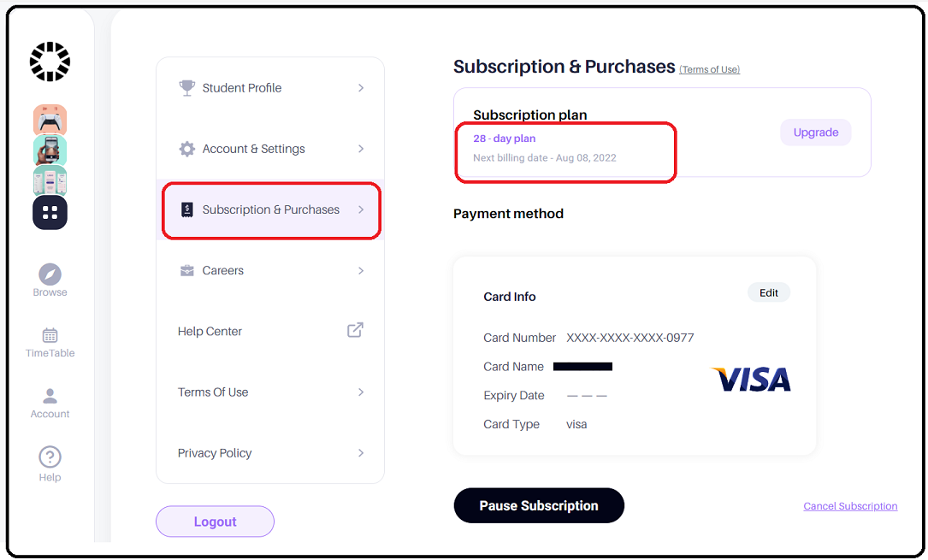Click the Pause Subscription button

click(539, 505)
